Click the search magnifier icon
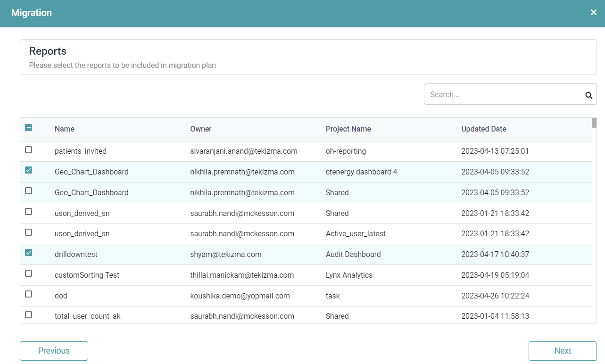The image size is (605, 364). point(588,95)
